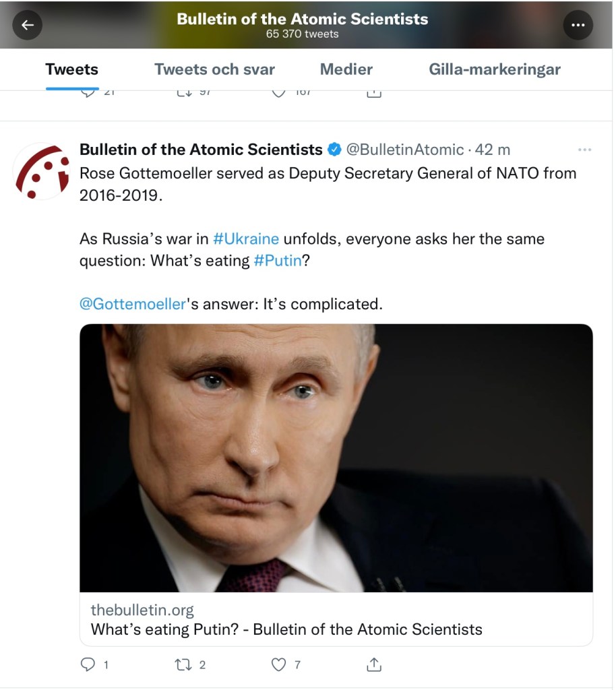616x690 pixels.
Task: Open "What's eating Putin?" article title
Action: click(286, 630)
